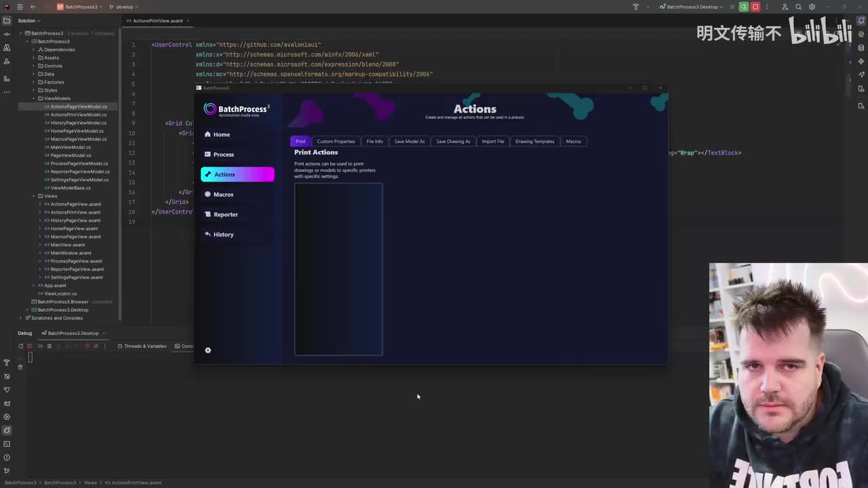
Task: Switch to the Macros tab in Actions page
Action: [574, 142]
